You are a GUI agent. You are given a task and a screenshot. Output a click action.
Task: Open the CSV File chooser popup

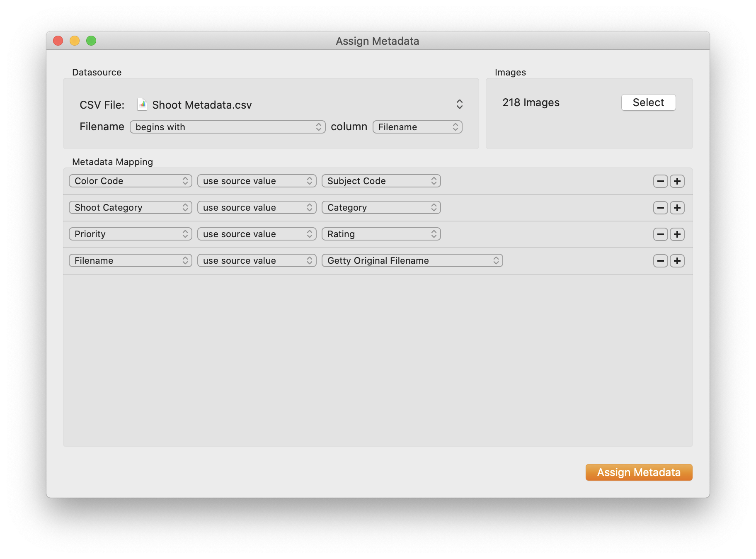[459, 104]
